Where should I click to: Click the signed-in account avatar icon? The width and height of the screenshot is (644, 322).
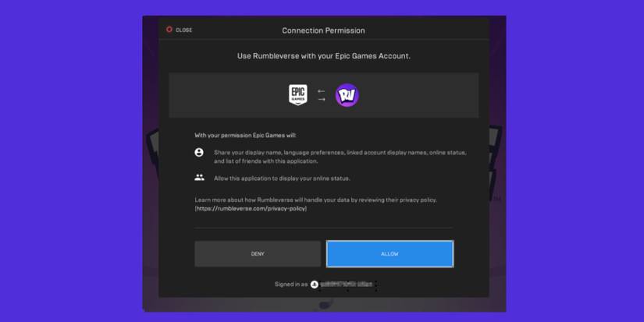tap(315, 285)
